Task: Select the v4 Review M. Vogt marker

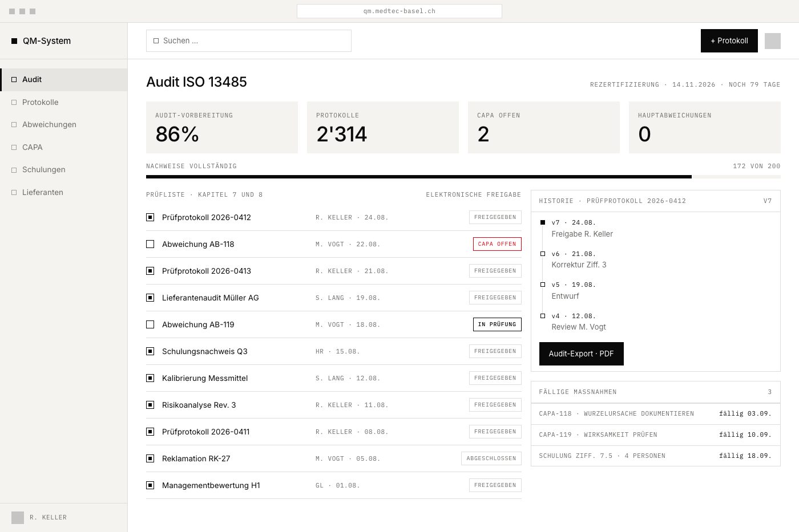Action: click(x=543, y=316)
